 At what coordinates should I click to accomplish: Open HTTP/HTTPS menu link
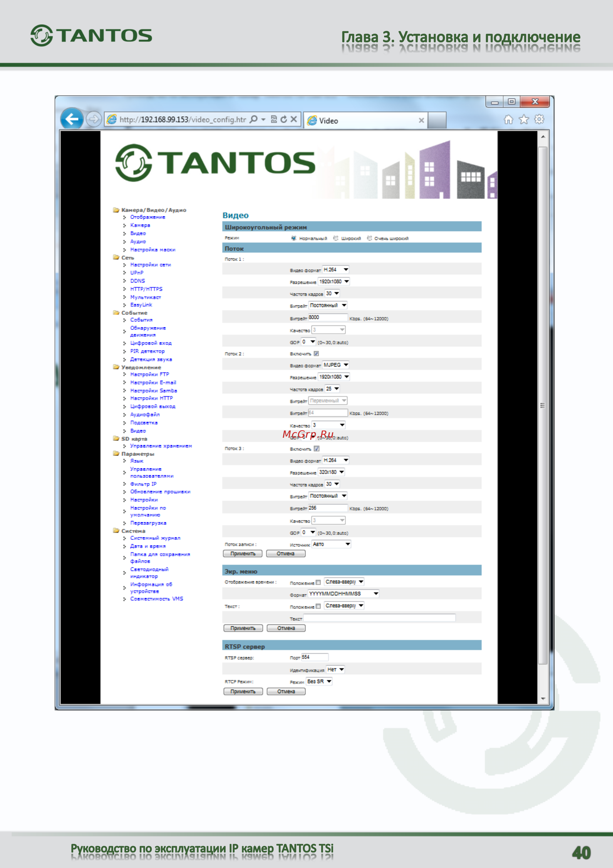point(146,289)
